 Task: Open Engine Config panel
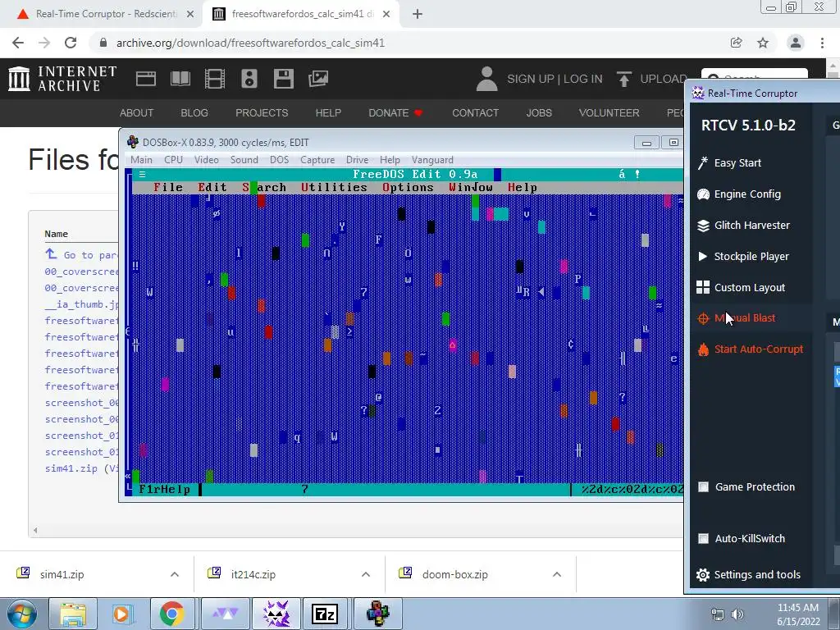click(x=739, y=194)
